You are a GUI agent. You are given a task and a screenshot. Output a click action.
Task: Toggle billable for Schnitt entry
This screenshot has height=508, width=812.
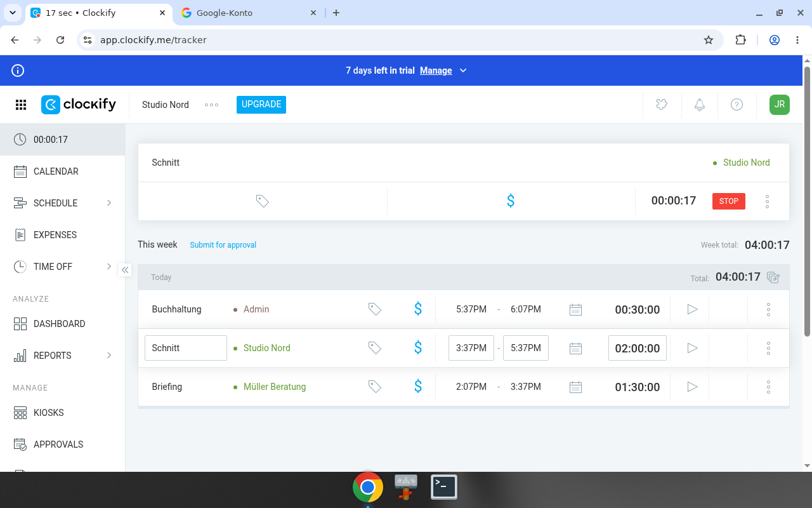[418, 348]
